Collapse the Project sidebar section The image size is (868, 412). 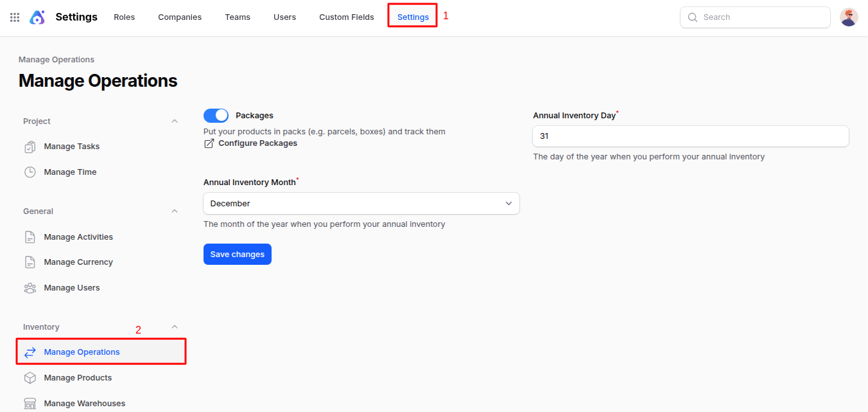[175, 121]
